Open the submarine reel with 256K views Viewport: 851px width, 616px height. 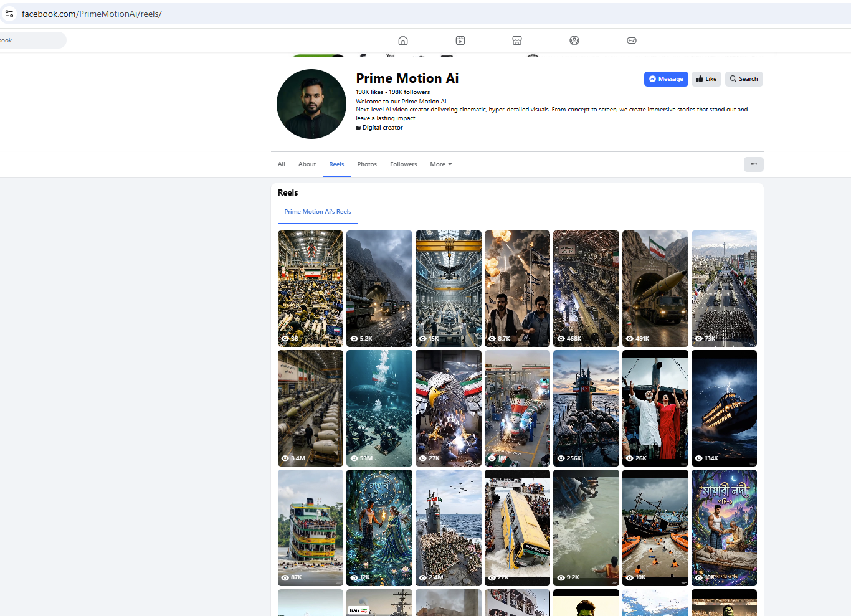586,408
